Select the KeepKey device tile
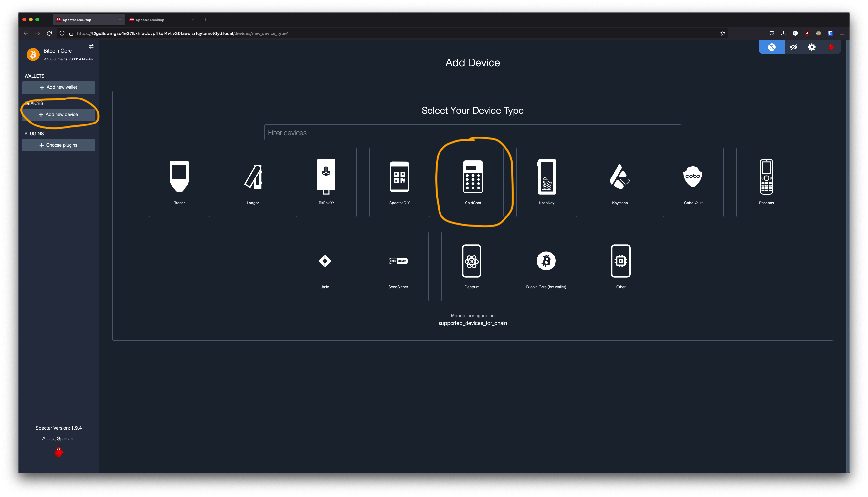This screenshot has width=868, height=497. pyautogui.click(x=546, y=182)
